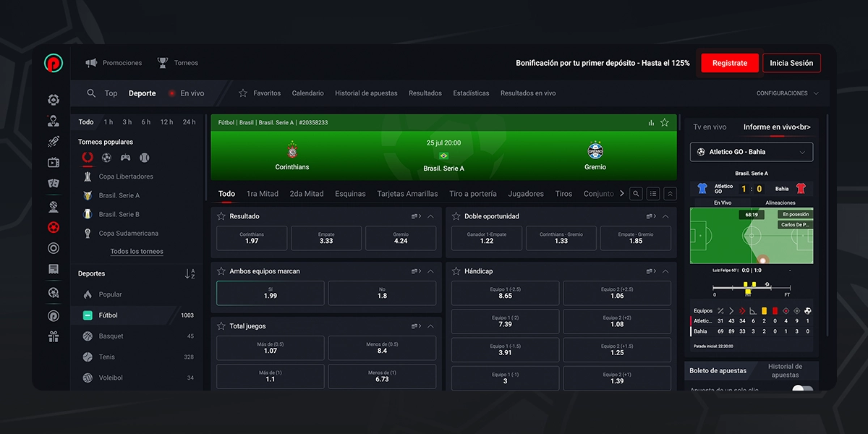Open Calendario menu item
Image resolution: width=868 pixels, height=434 pixels.
click(308, 93)
